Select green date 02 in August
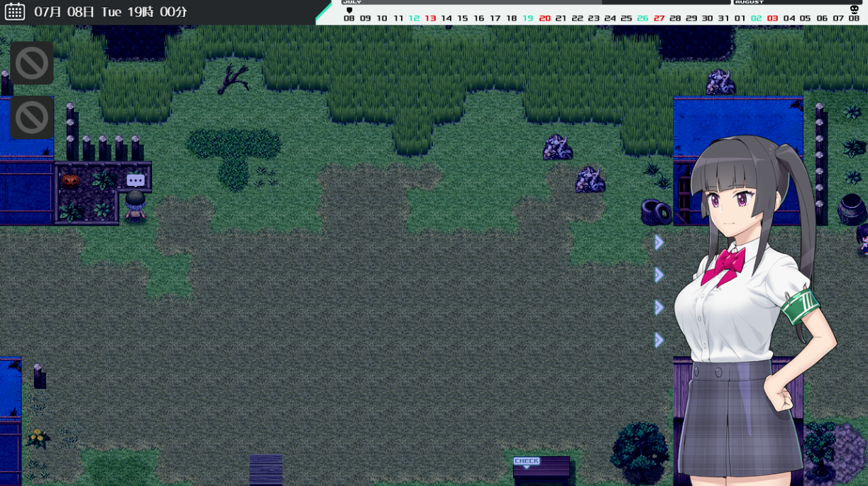Screen dimensions: 868x486 tap(756, 18)
